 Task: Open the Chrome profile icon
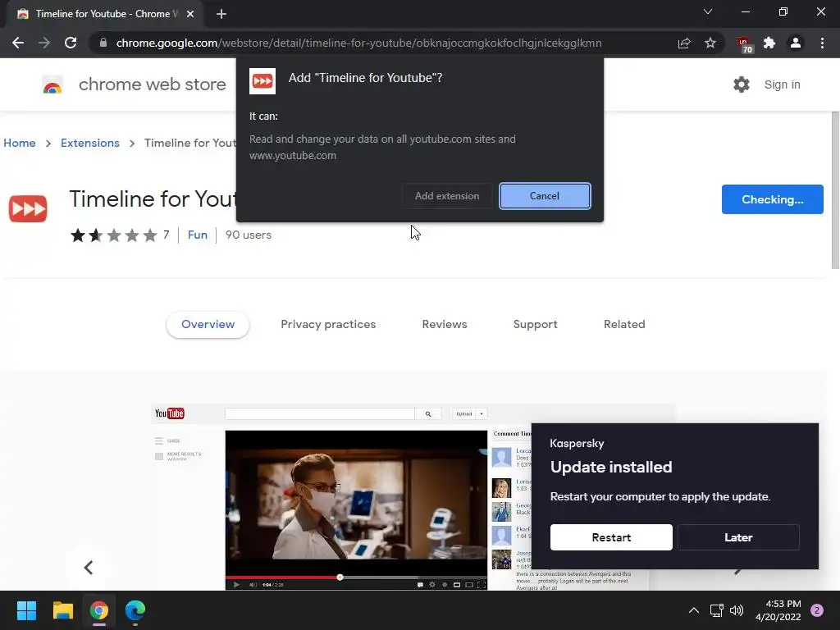tap(796, 43)
